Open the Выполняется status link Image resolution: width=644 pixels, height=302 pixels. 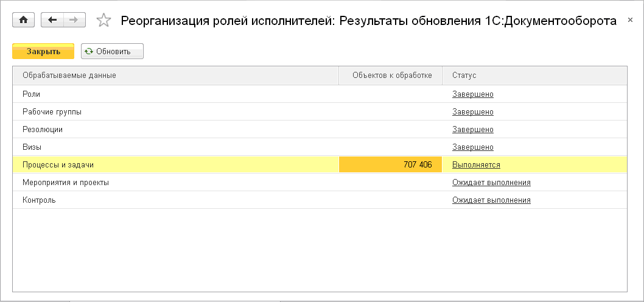[x=476, y=165]
